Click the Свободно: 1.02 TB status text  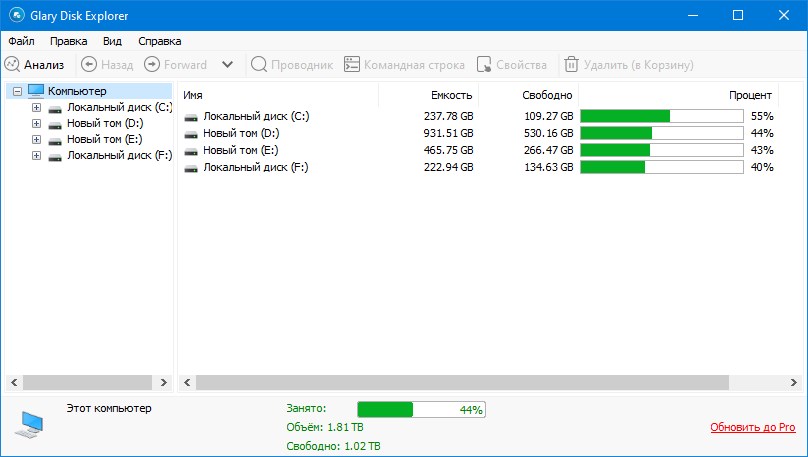pos(333,446)
